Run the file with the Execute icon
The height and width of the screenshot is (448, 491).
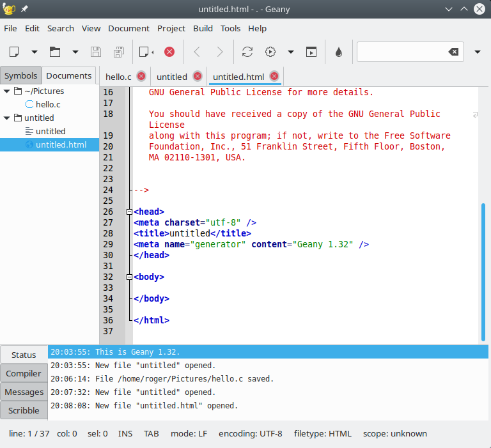(311, 52)
